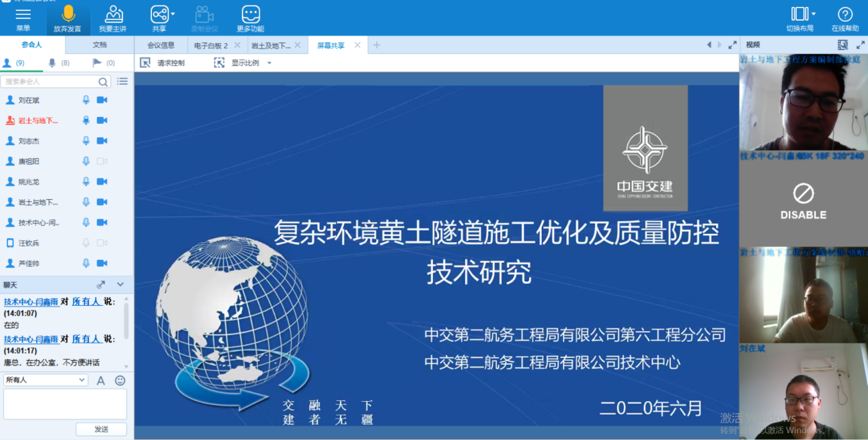Click the 我要主讲 presenter icon
868x440 pixels.
pos(114,14)
